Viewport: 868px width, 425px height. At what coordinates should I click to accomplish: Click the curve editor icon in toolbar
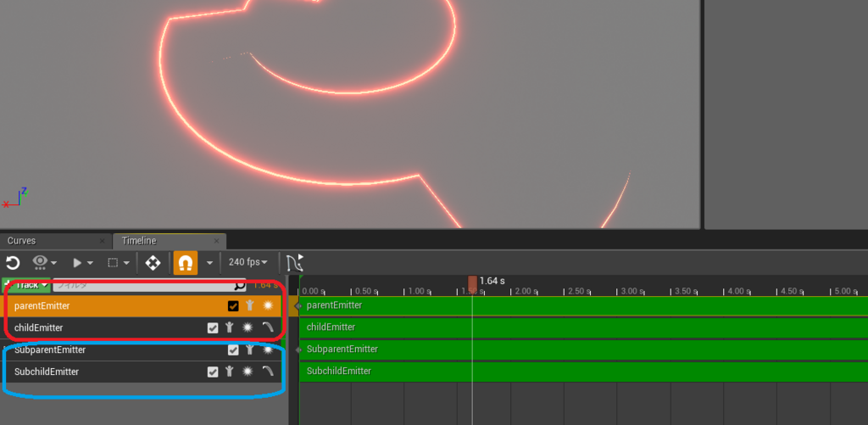click(x=295, y=263)
